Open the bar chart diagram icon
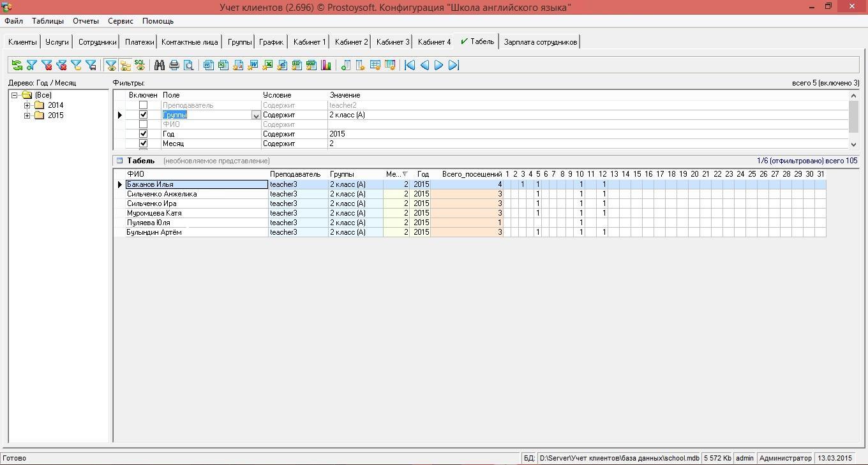 (326, 65)
